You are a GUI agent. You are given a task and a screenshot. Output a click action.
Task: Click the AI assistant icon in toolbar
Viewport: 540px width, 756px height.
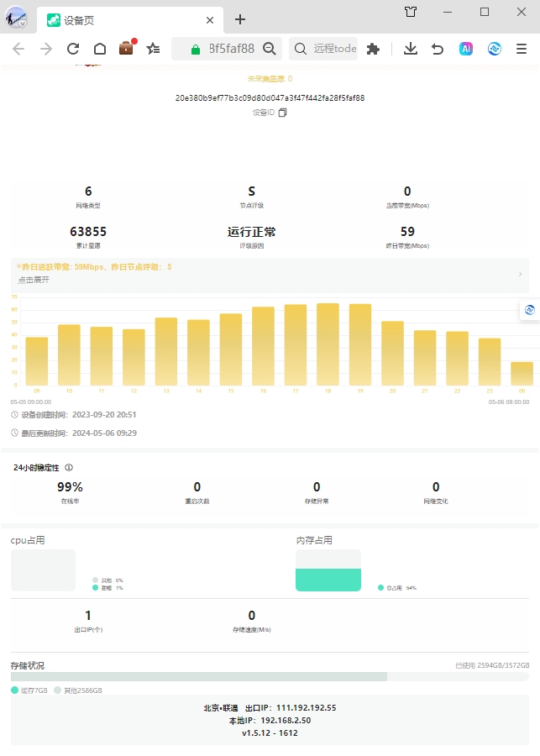[x=466, y=49]
